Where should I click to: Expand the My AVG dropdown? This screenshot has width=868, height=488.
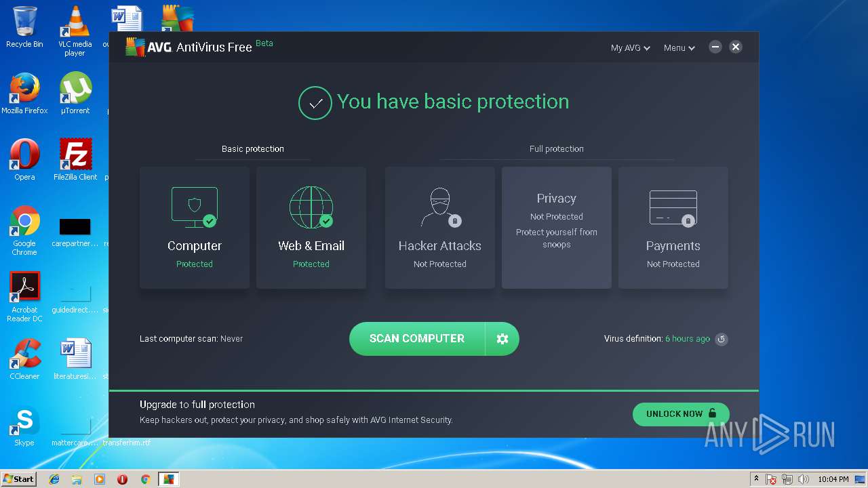coord(630,48)
